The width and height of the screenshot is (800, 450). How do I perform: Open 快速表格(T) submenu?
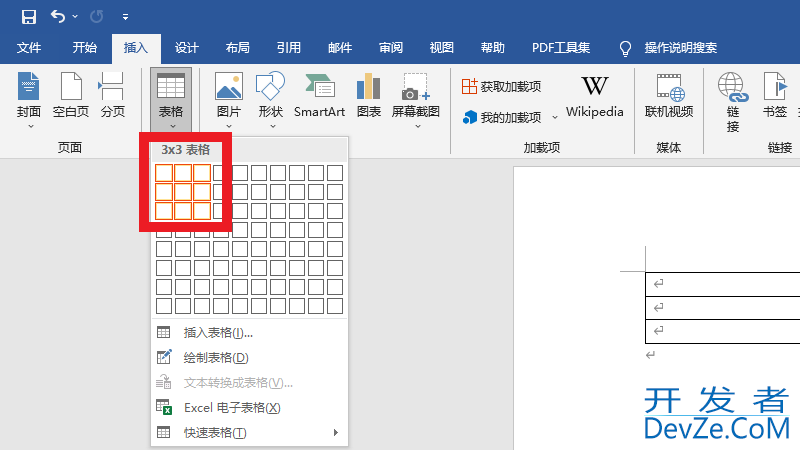(x=249, y=433)
